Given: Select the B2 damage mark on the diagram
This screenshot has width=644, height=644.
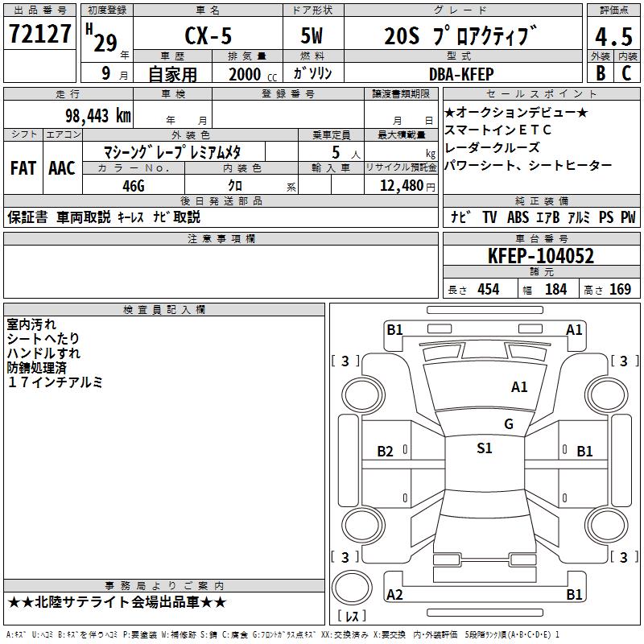Looking at the screenshot, I should (x=386, y=452).
